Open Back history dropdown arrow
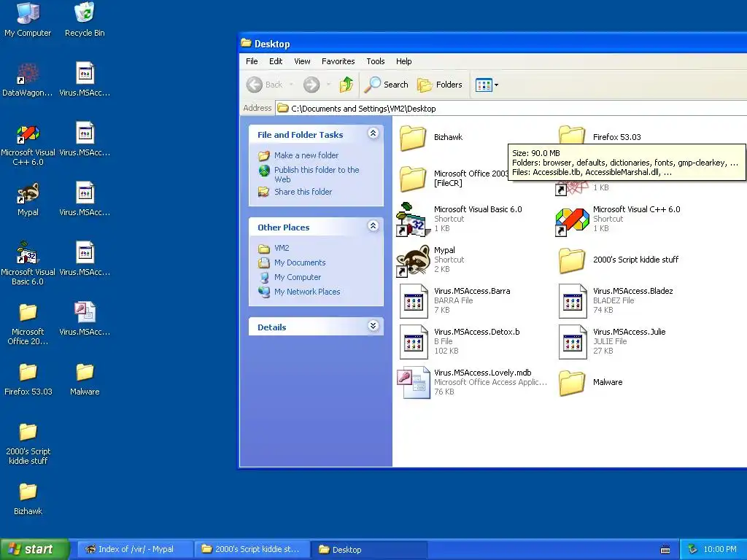The image size is (747, 560). click(291, 85)
